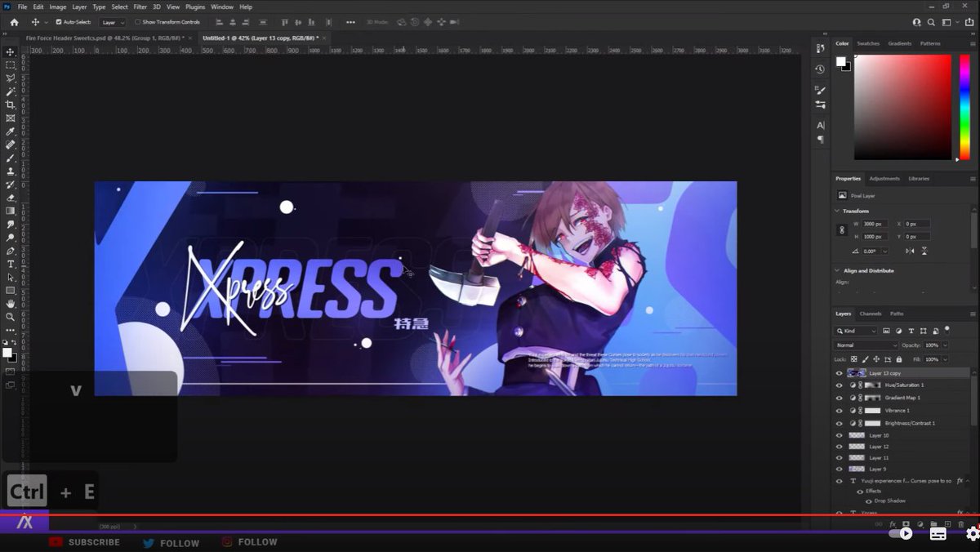
Task: Select the Eraser tool
Action: pyautogui.click(x=10, y=198)
